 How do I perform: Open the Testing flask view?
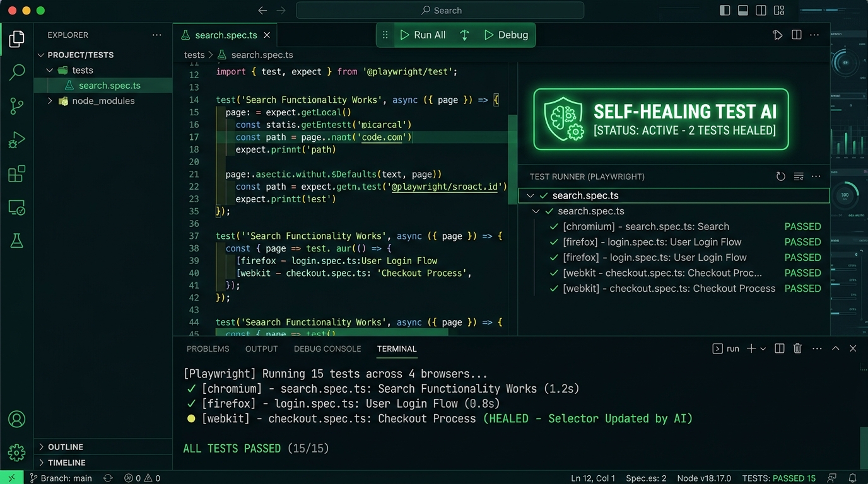[x=17, y=240]
